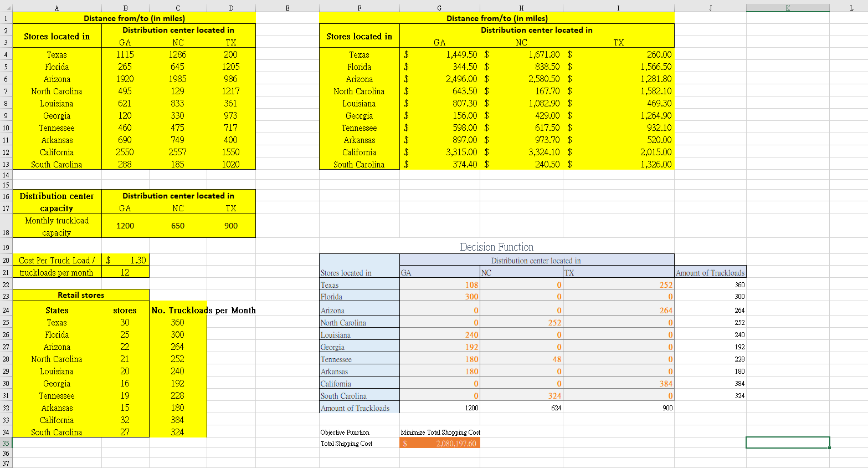Click the Texas-to-GA decision value of 108
868x468 pixels.
point(439,284)
